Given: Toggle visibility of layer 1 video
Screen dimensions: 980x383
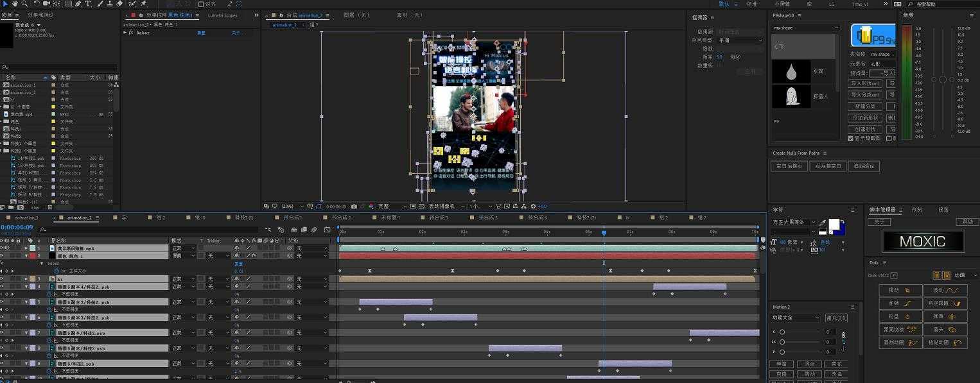Looking at the screenshot, I should pyautogui.click(x=3, y=248).
